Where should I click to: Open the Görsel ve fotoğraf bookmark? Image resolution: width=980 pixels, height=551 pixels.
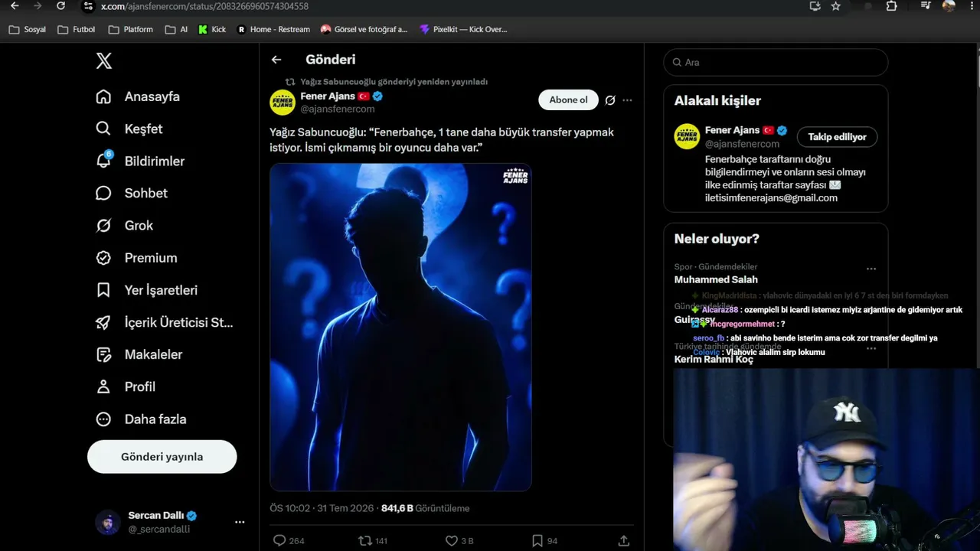pyautogui.click(x=364, y=29)
